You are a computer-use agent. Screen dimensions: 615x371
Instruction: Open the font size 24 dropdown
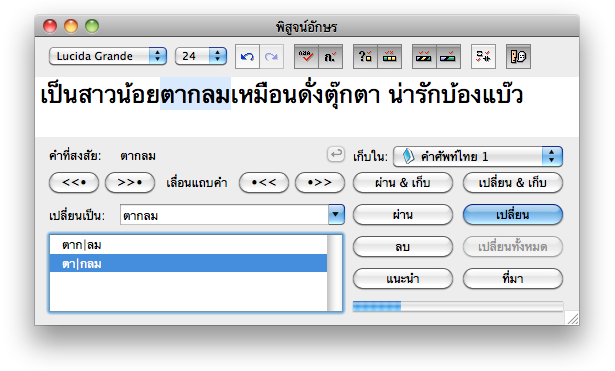[201, 56]
